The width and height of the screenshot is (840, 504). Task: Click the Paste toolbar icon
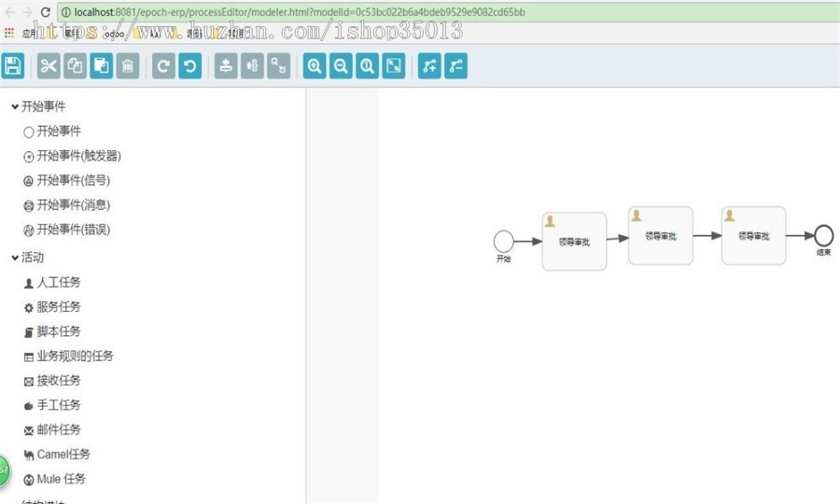pyautogui.click(x=101, y=66)
